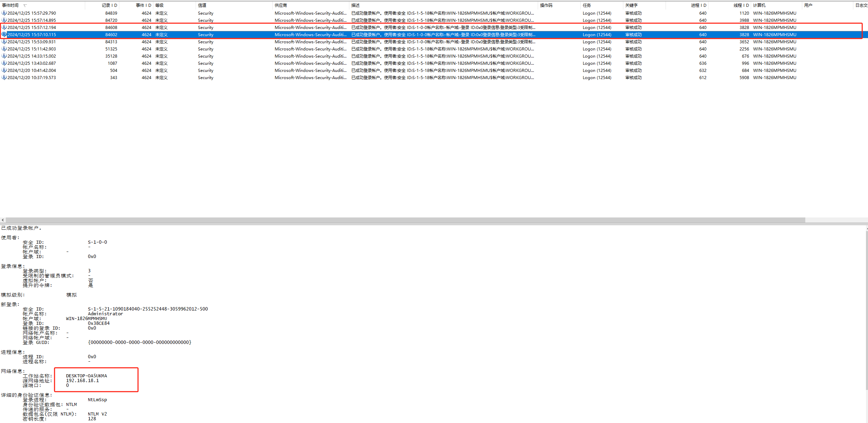This screenshot has width=868, height=423.
Task: Click info icon of 15:57:12.194 event row
Action: (x=4, y=27)
